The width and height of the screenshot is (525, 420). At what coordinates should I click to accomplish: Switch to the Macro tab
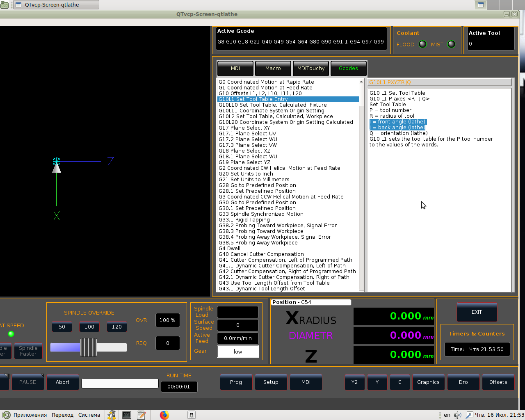[x=273, y=68]
